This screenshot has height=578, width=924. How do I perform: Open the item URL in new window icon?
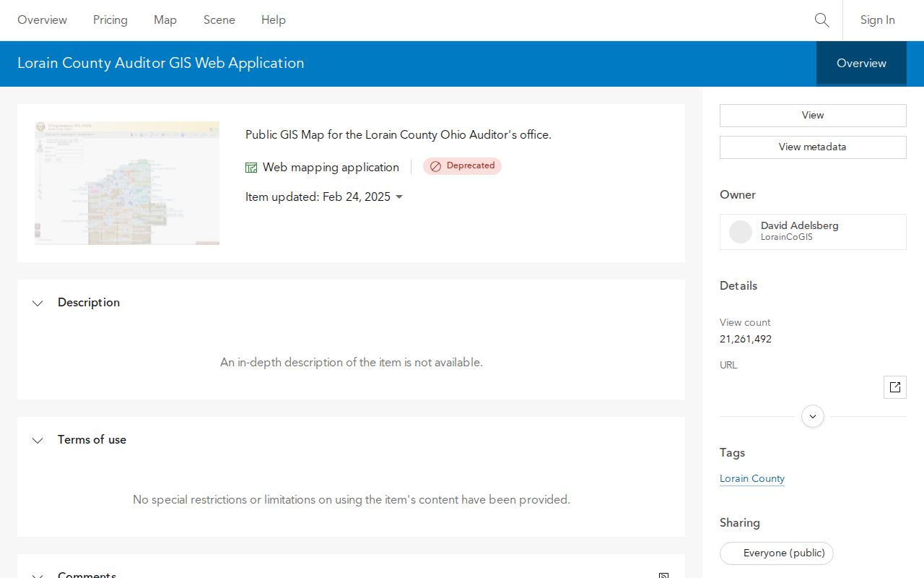[x=895, y=387]
